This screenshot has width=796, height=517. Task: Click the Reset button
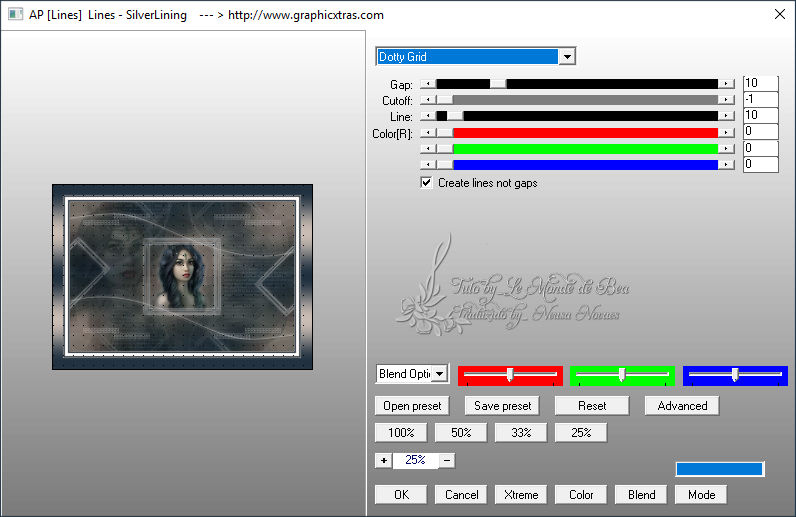[x=592, y=406]
